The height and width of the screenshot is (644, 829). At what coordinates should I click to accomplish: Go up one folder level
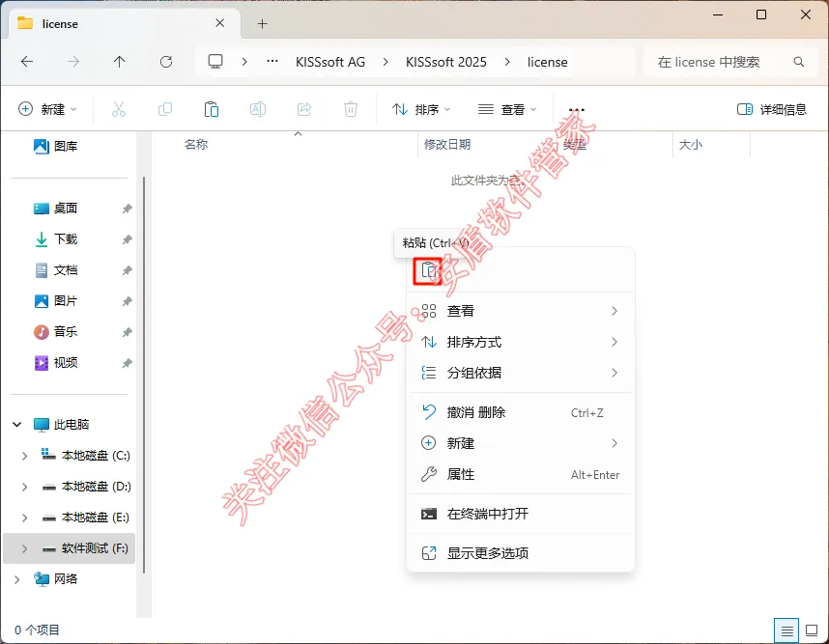pyautogui.click(x=120, y=62)
